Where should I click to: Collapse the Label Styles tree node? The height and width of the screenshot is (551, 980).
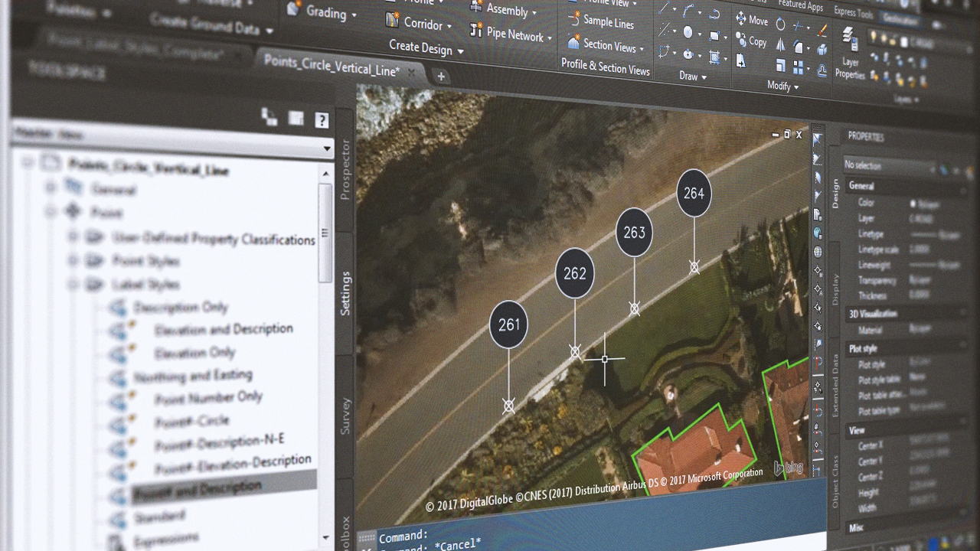pyautogui.click(x=73, y=284)
